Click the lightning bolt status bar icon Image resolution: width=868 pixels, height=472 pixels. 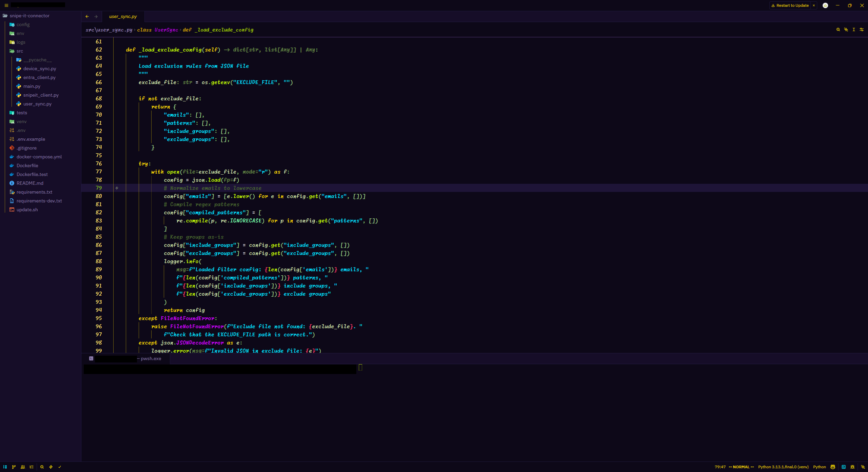(51, 467)
